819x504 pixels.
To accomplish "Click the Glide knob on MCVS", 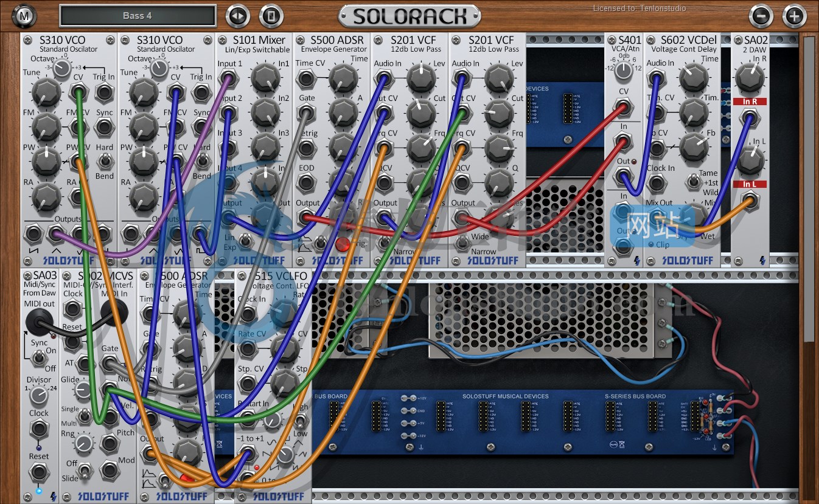I will (83, 390).
